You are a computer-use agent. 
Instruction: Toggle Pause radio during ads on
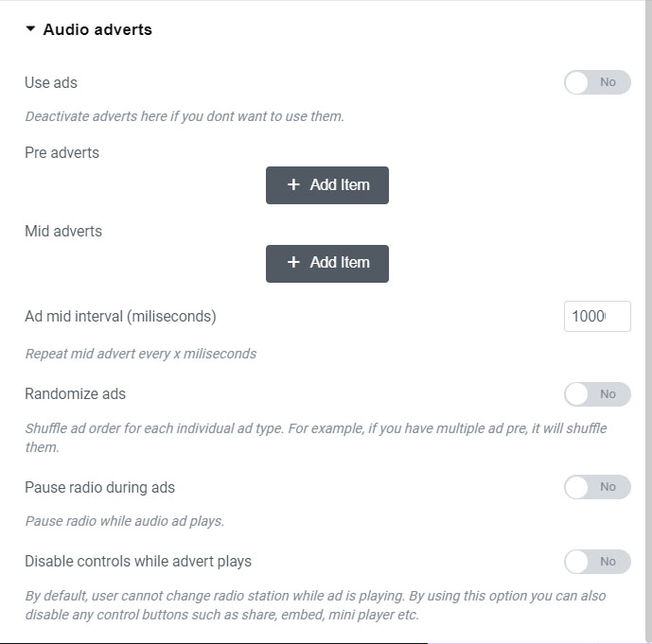pyautogui.click(x=597, y=487)
